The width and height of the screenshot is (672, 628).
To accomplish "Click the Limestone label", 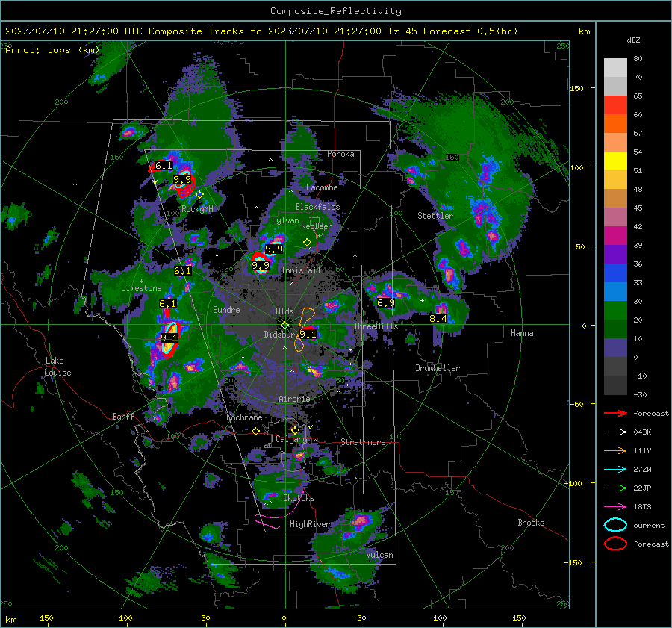I will point(141,288).
